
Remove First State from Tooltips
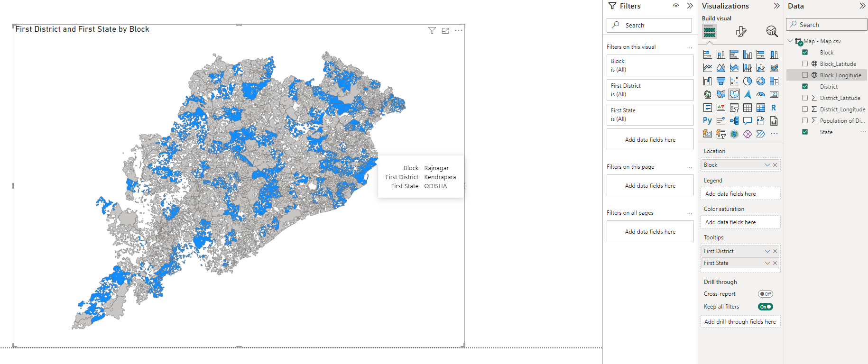tap(775, 263)
